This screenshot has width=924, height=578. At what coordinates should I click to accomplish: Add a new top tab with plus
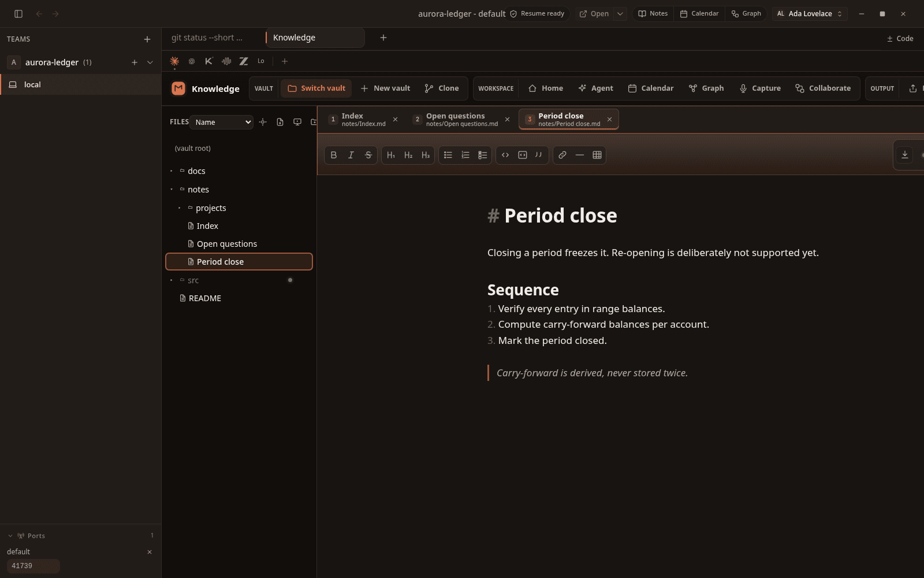383,38
